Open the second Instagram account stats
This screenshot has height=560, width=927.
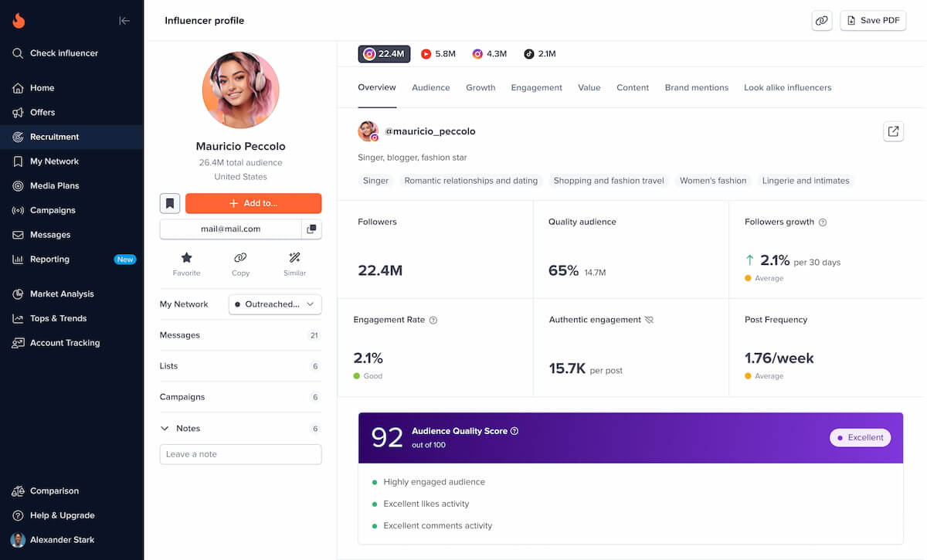point(487,53)
